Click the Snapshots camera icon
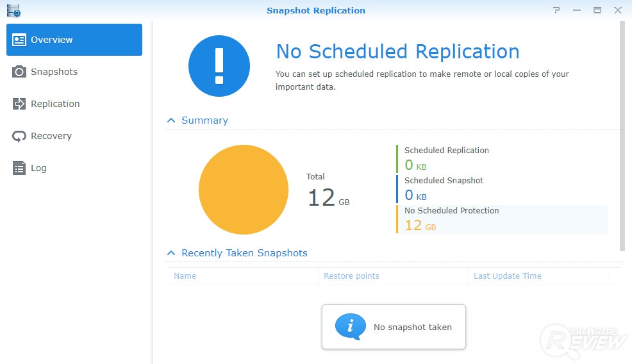 tap(19, 72)
